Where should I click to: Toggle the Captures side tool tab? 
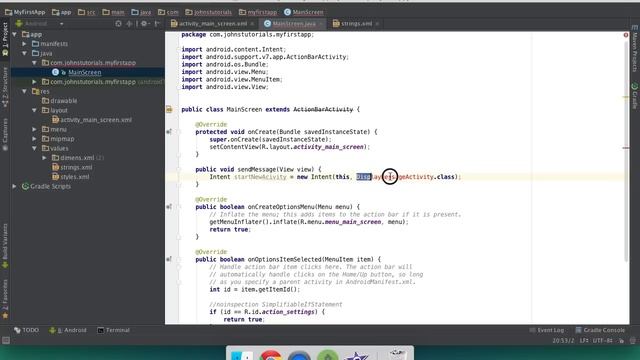coord(5,134)
